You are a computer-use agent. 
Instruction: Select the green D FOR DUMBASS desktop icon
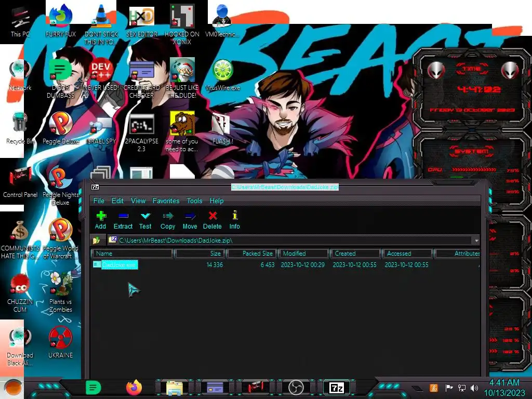point(61,78)
